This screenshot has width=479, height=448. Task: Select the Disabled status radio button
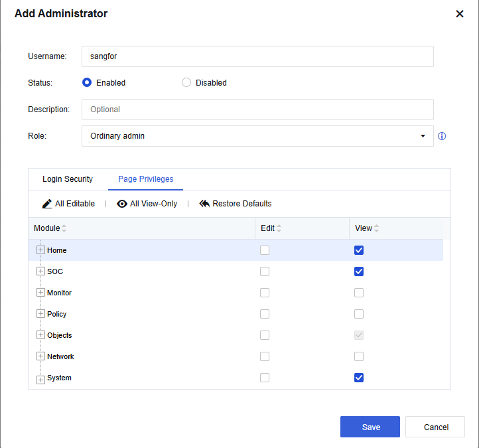pos(186,83)
